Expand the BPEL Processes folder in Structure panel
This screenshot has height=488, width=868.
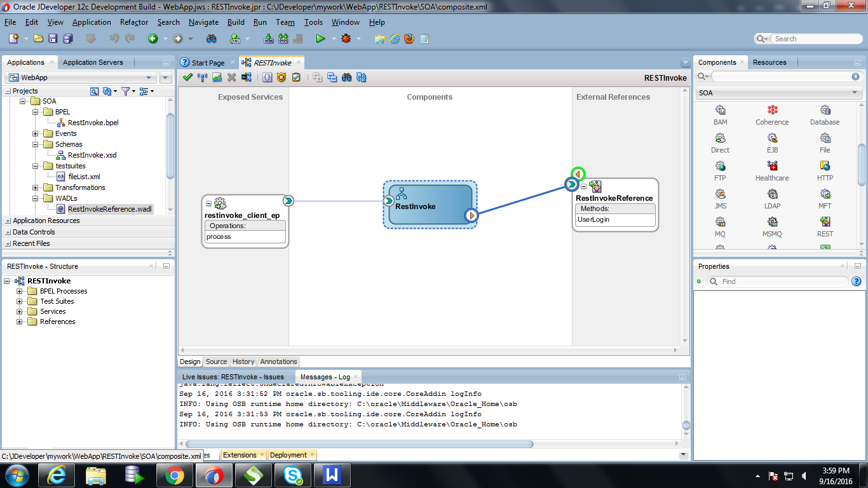(x=20, y=291)
